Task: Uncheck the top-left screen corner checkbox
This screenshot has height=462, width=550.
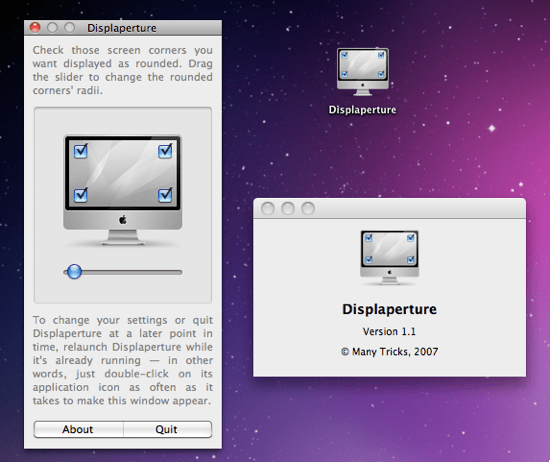Action: coord(81,152)
